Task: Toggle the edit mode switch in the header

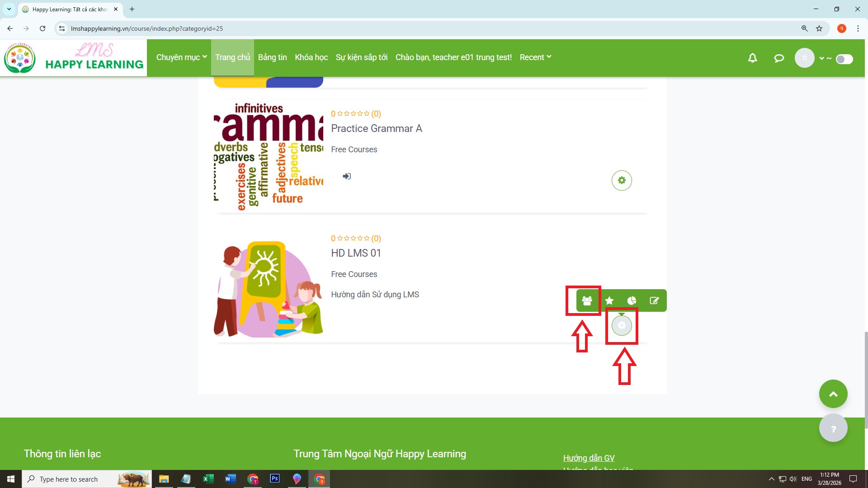Action: 844,59
